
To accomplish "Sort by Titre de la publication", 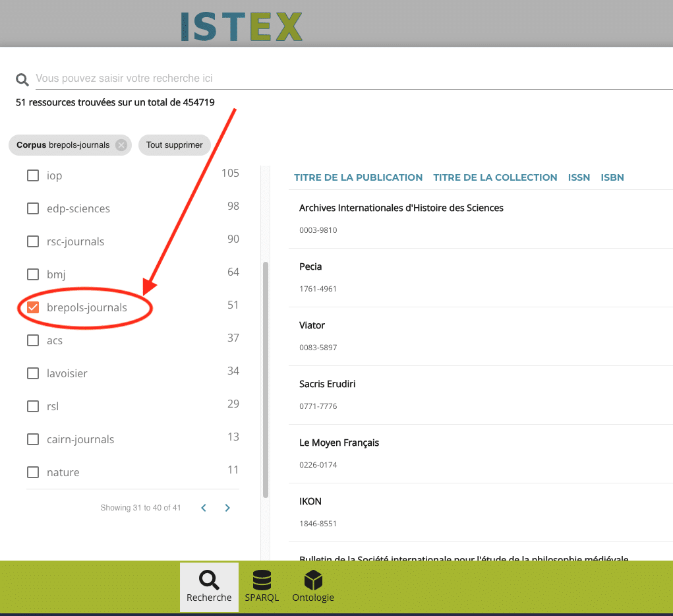I will [x=358, y=177].
